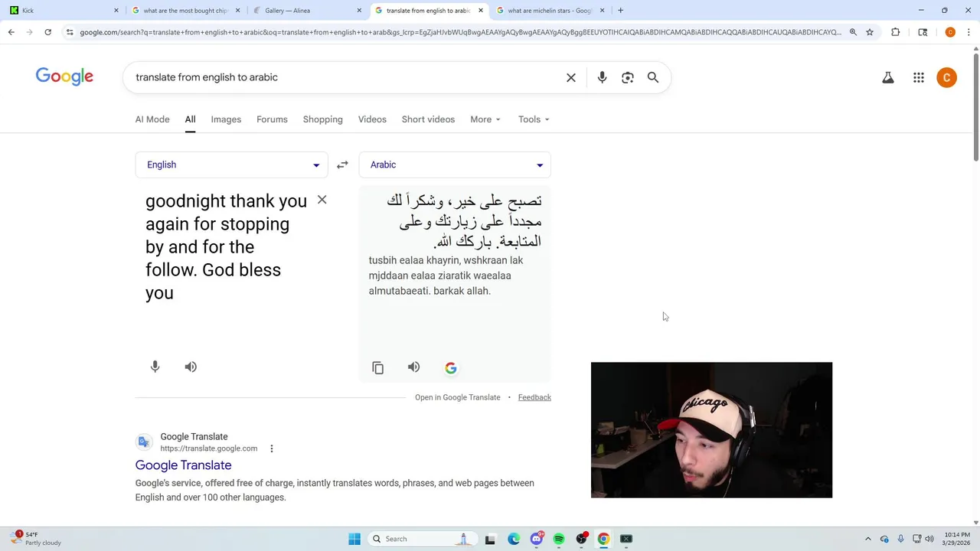Open target language dropdown showing Arabic
The height and width of the screenshot is (551, 980).
[455, 165]
